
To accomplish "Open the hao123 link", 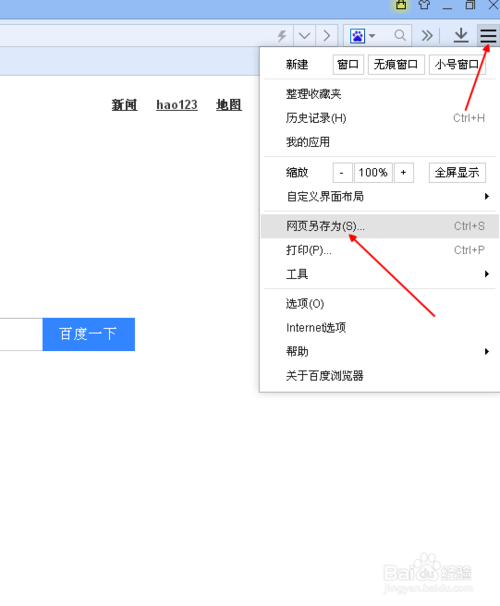I will (177, 105).
